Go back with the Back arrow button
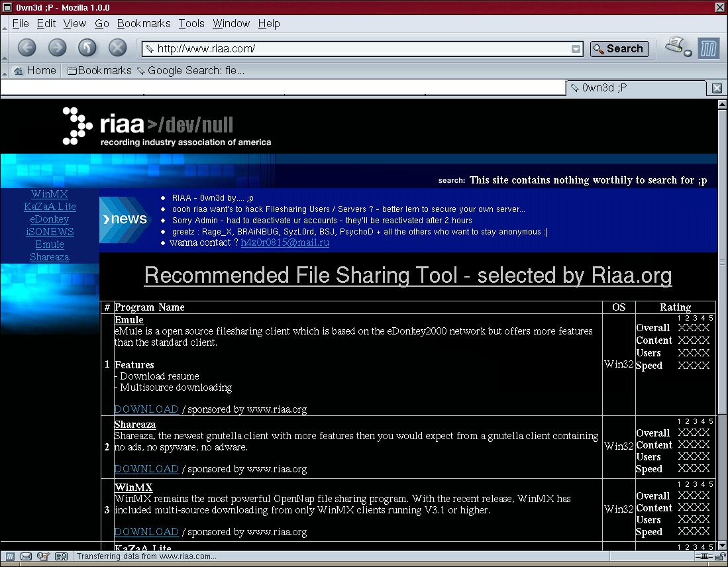 (26, 48)
